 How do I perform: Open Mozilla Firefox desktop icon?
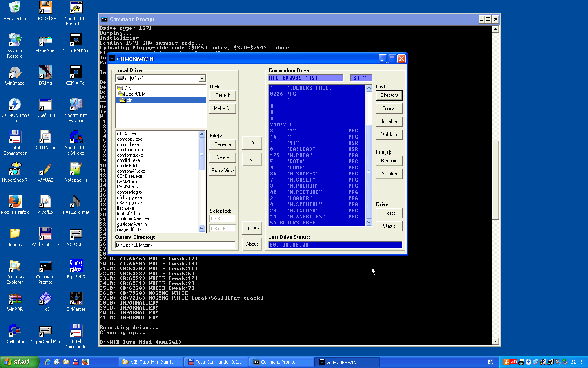pyautogui.click(x=15, y=205)
